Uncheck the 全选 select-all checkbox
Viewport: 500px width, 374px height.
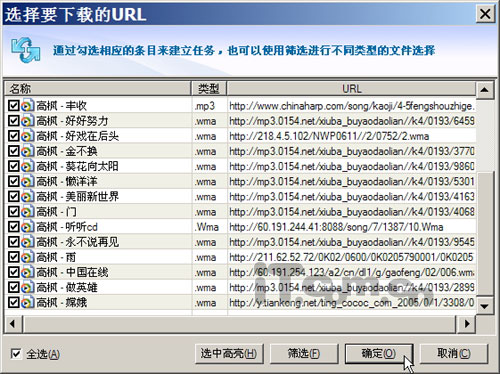[x=16, y=354]
